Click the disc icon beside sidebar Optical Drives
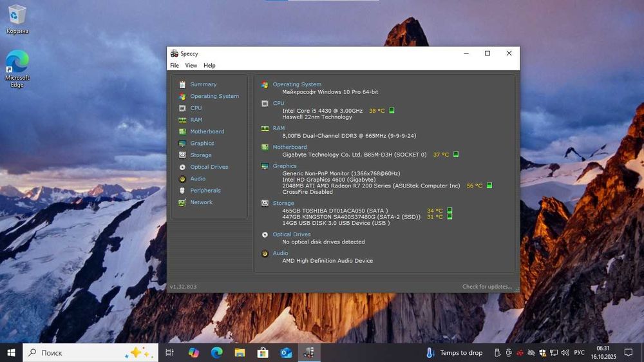 pyautogui.click(x=182, y=167)
